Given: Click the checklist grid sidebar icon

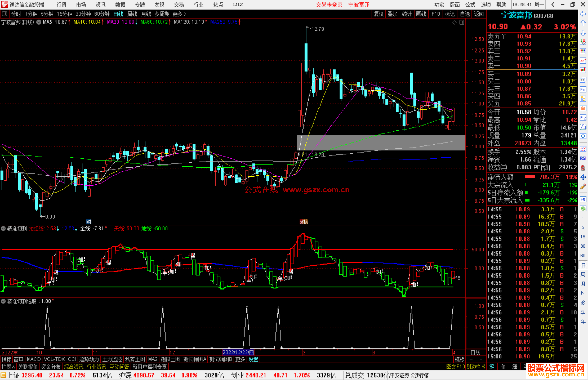Looking at the screenshot, I should [583, 42].
